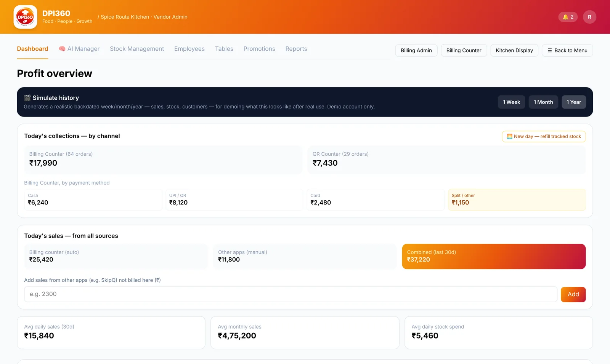Click the Avg monthly sales ₹4,75,200 card
Image resolution: width=610 pixels, height=364 pixels.
tap(305, 333)
